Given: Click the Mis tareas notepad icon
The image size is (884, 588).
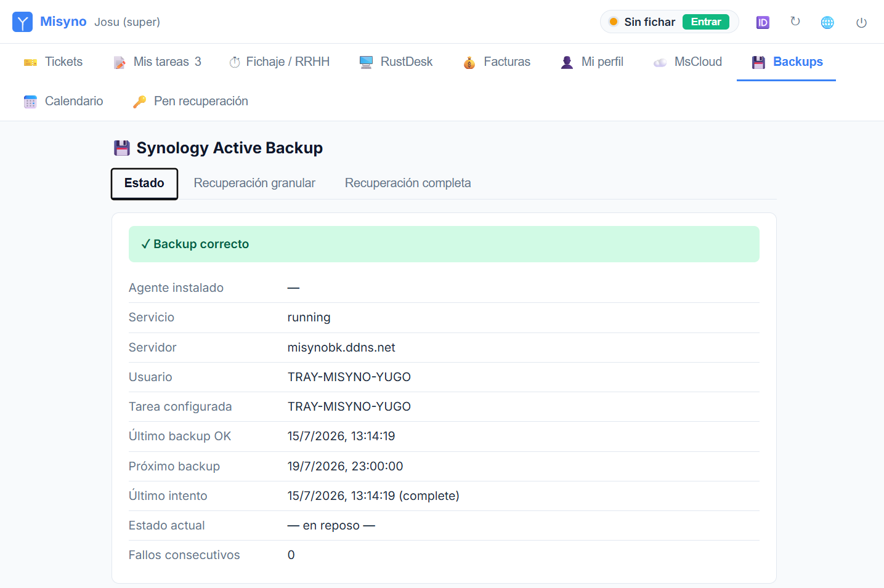Looking at the screenshot, I should tap(120, 62).
